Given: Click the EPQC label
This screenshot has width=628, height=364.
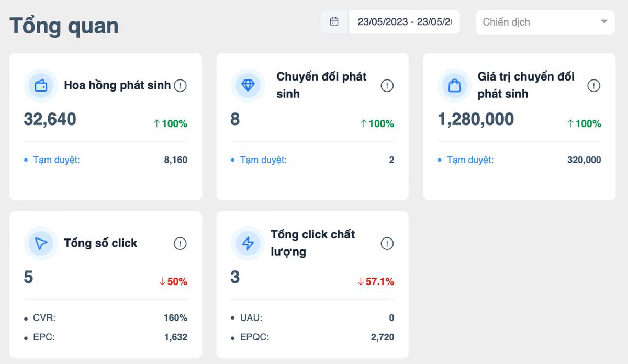Looking at the screenshot, I should coord(254,337).
